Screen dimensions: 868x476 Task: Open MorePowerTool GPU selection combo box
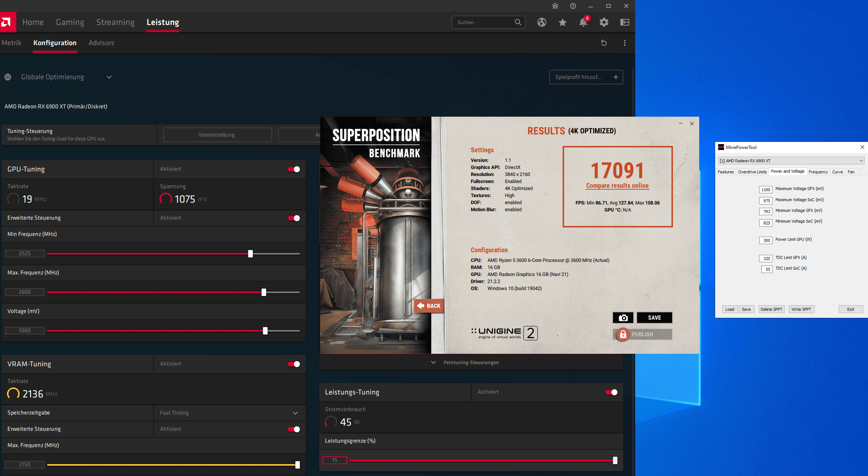791,161
